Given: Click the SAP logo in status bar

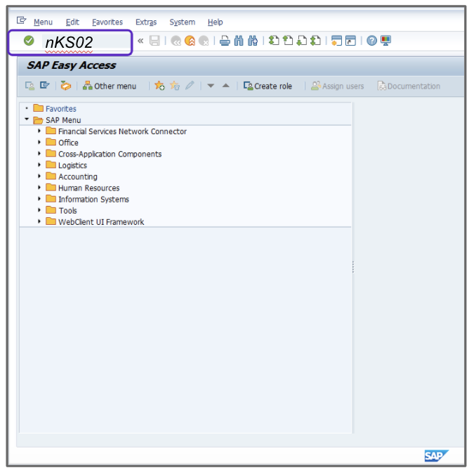Looking at the screenshot, I should point(435,456).
